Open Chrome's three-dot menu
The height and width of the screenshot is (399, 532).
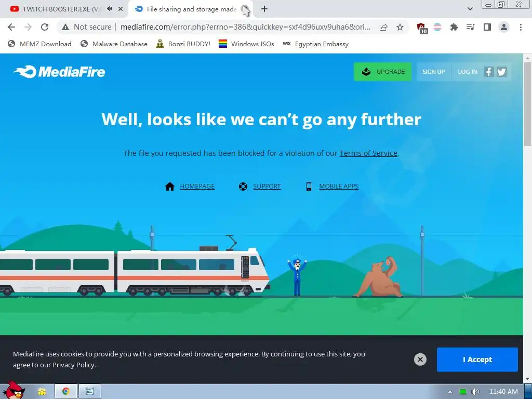coord(521,27)
